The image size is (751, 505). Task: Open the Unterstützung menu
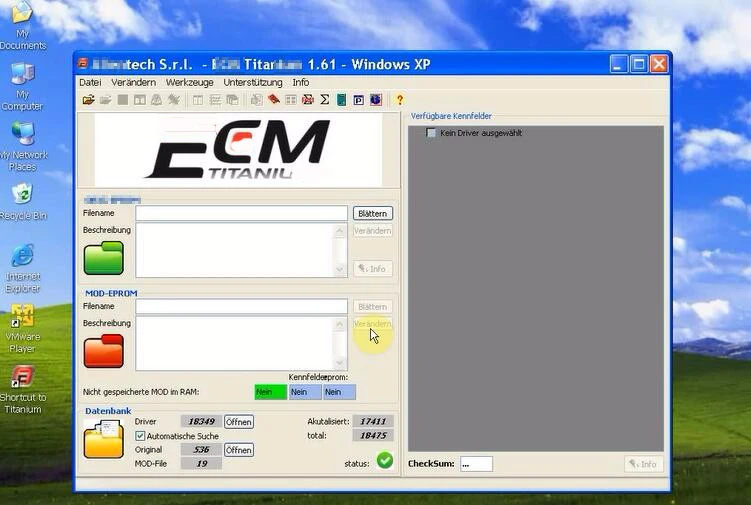tap(253, 82)
